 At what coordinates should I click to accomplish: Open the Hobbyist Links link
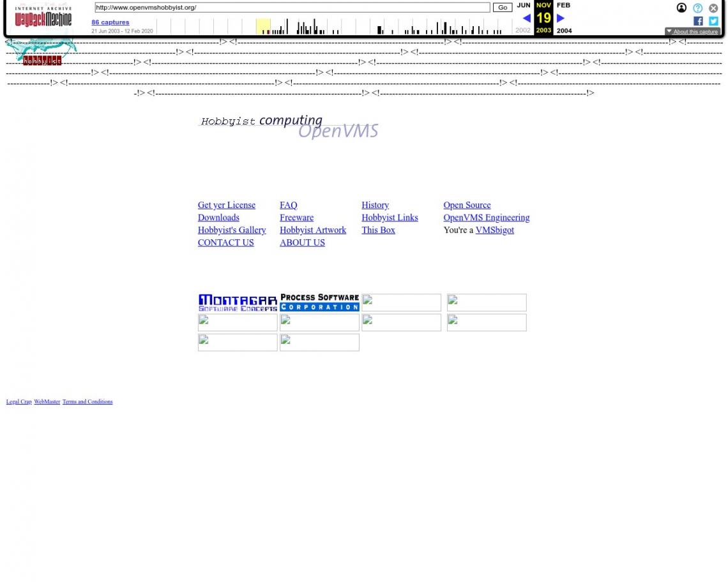[390, 218]
